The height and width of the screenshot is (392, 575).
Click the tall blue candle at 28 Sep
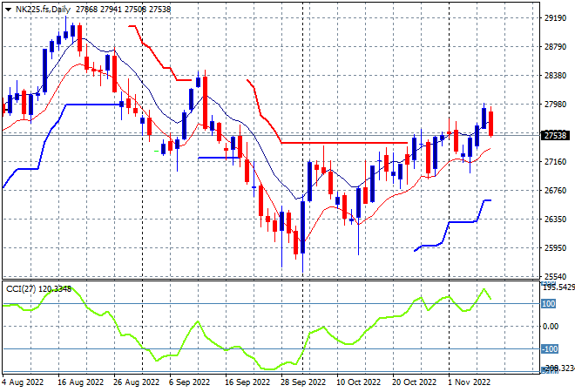coord(302,227)
